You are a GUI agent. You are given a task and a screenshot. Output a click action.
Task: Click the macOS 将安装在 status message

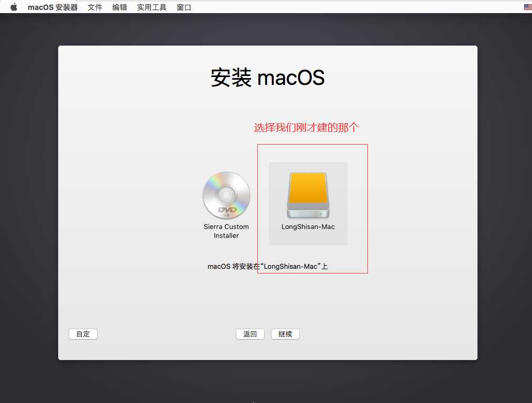pyautogui.click(x=268, y=266)
